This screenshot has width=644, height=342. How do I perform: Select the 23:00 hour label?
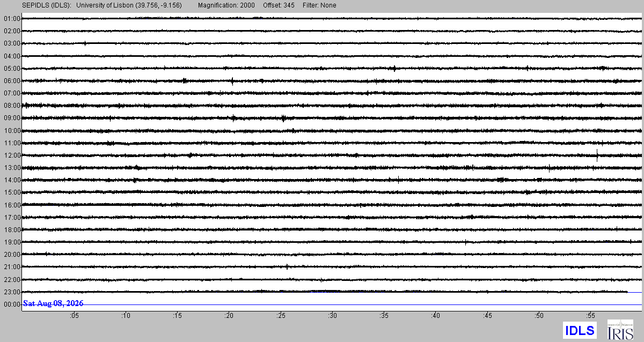[x=12, y=292]
